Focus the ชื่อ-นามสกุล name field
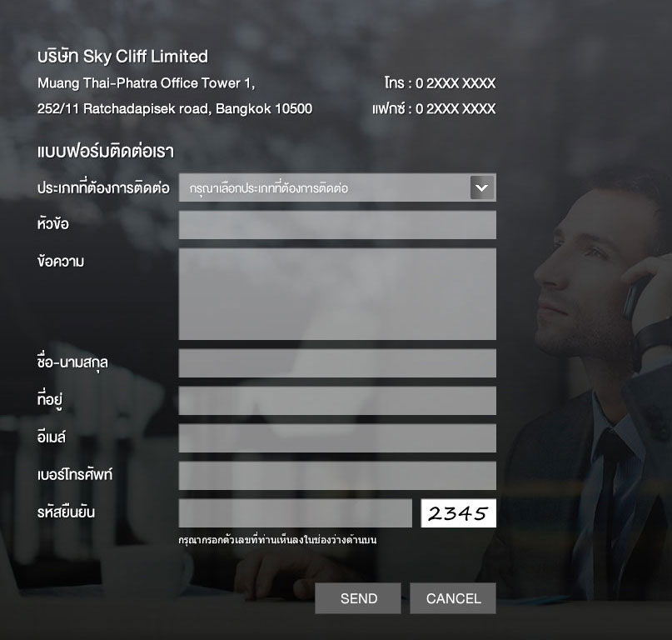Screen dimensions: 672x640 (337, 362)
